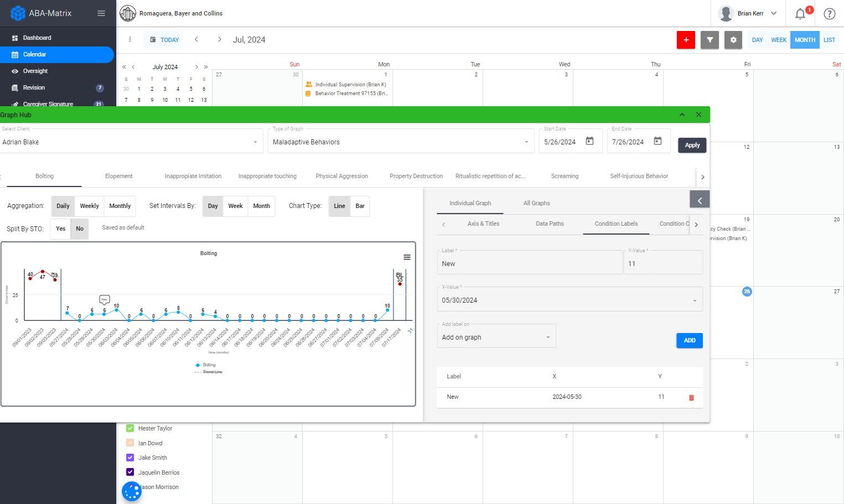Enable the Ian Dowd checkbox
844x504 pixels.
[x=130, y=443]
